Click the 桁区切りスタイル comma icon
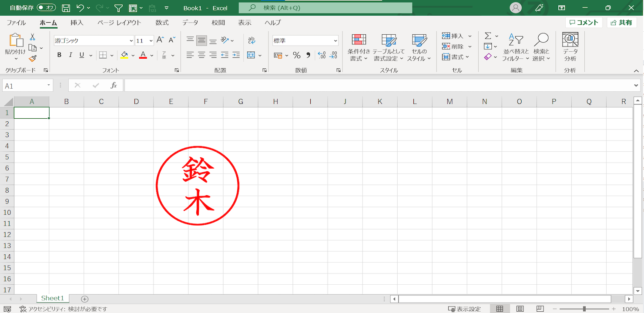 click(x=308, y=55)
